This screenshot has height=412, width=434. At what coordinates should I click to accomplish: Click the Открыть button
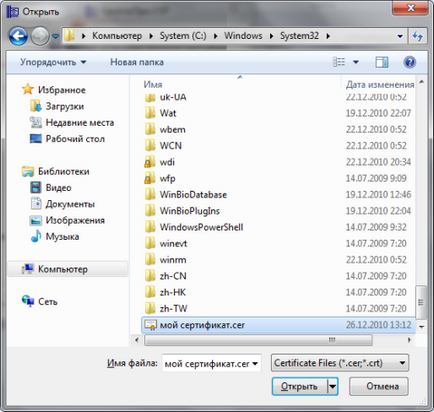point(300,386)
